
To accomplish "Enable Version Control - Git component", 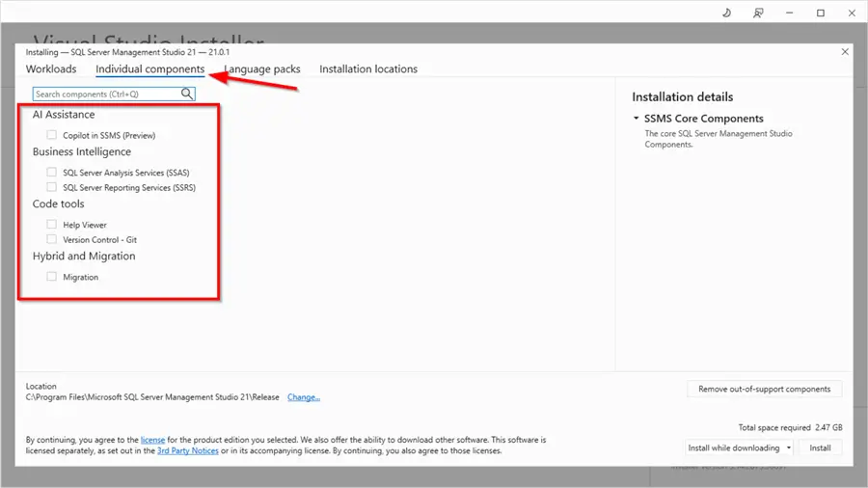I will coord(51,239).
